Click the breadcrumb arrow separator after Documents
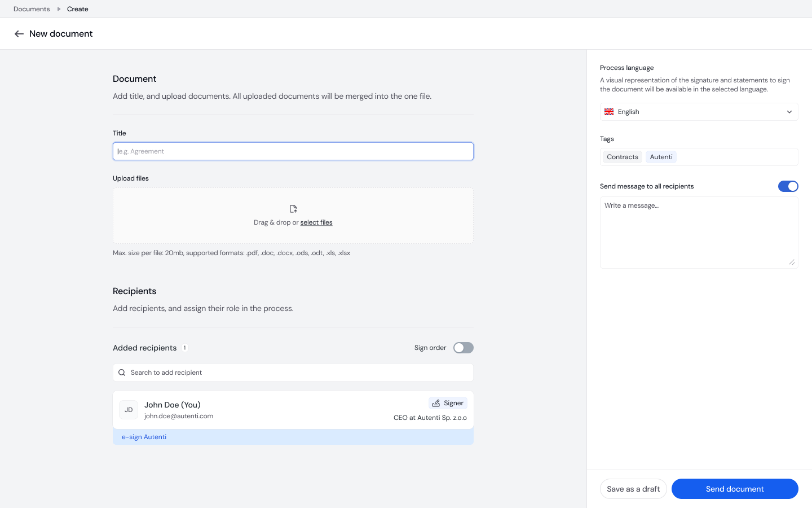Screen dimensions: 812x508 [59, 9]
